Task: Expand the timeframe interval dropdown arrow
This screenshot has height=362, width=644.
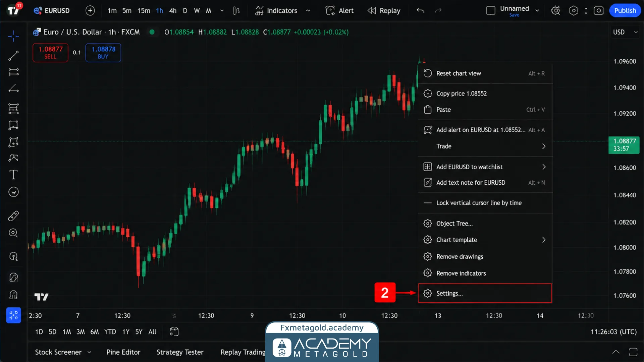Action: click(222, 11)
